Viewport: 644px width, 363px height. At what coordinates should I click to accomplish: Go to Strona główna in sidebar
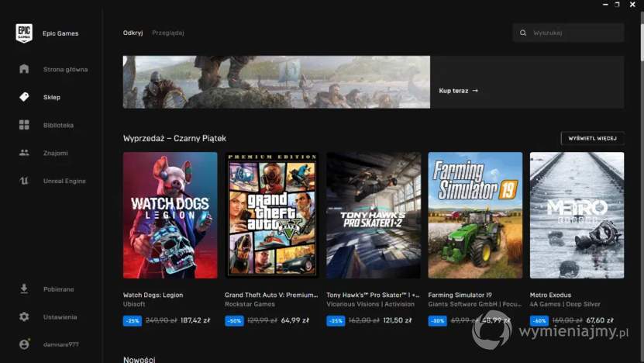[65, 70]
